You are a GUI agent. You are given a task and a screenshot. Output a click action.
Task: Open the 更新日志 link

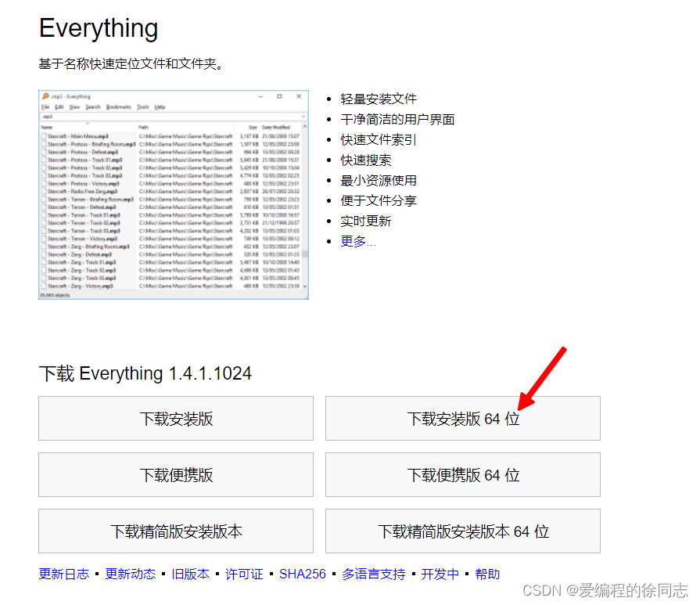[63, 573]
